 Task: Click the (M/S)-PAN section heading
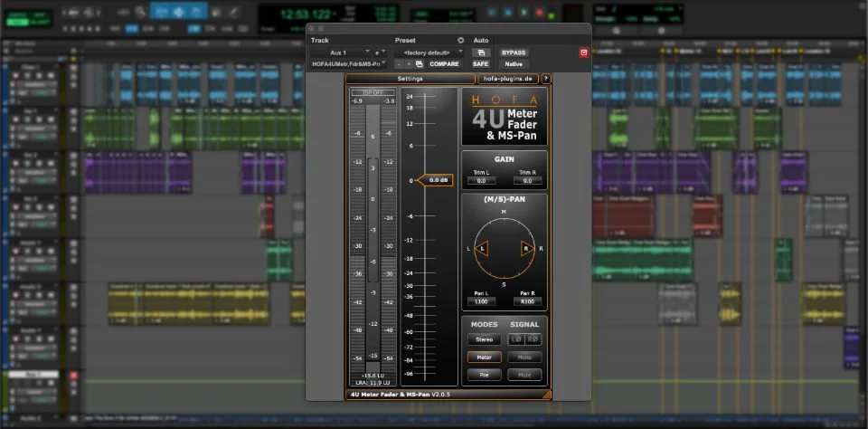[x=505, y=199]
